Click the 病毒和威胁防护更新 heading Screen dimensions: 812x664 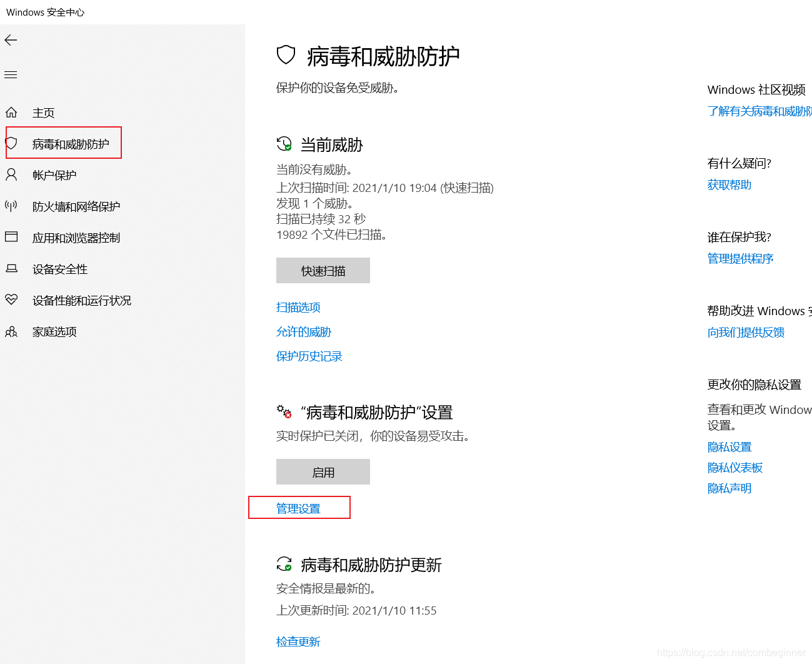pyautogui.click(x=371, y=565)
